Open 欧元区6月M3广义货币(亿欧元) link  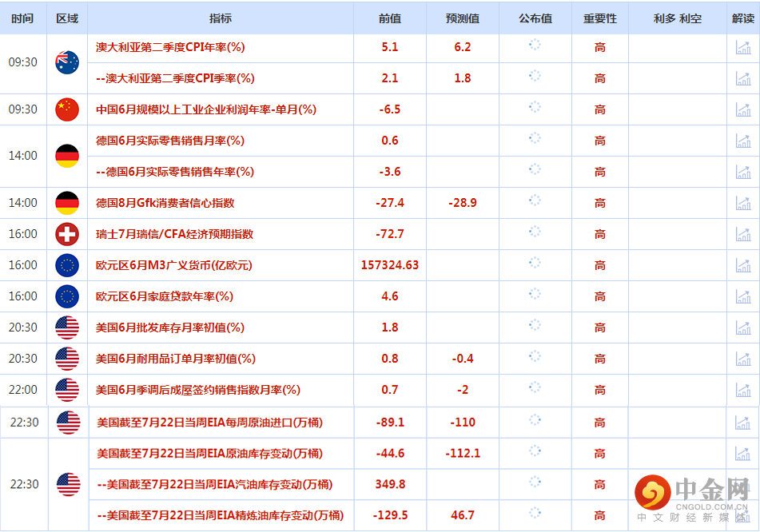click(174, 265)
